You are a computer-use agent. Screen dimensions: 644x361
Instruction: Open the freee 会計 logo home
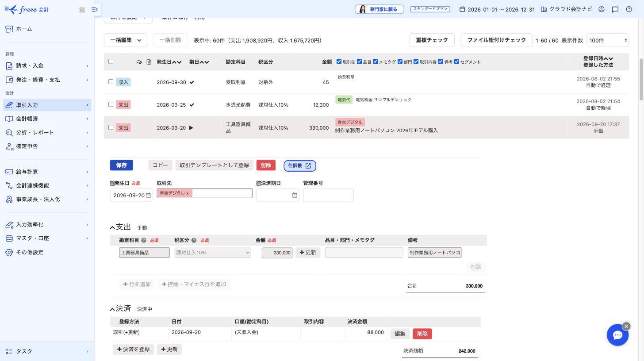click(x=27, y=9)
